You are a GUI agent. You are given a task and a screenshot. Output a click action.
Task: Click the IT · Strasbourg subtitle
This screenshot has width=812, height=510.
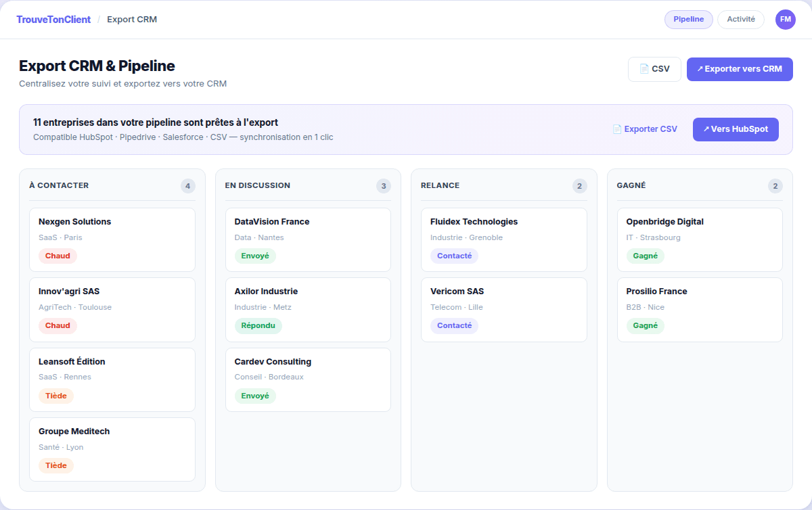654,237
